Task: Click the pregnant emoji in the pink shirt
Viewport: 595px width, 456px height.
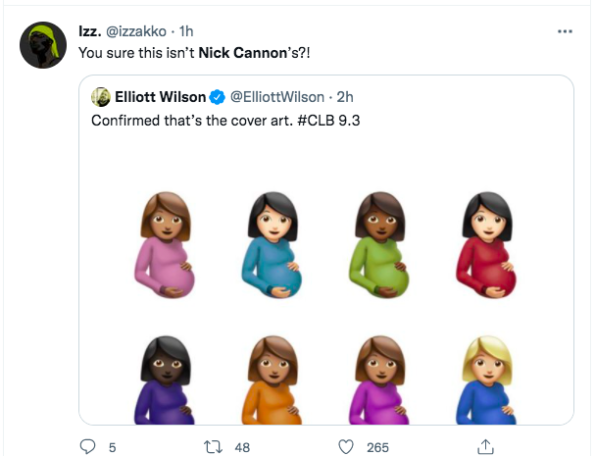Action: [165, 245]
